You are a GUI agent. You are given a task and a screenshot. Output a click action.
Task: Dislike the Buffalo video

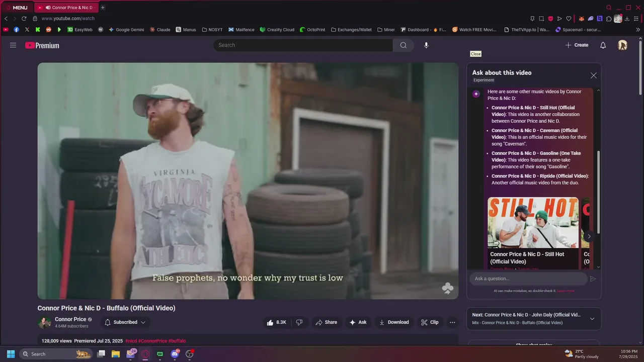pyautogui.click(x=299, y=322)
